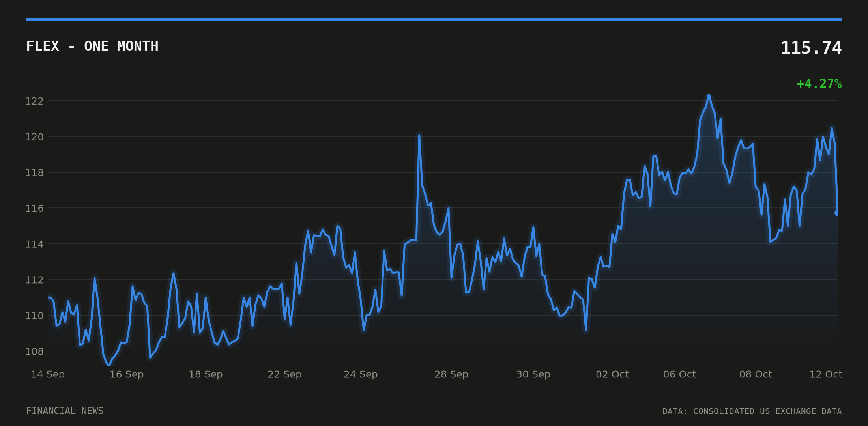Click the 114 y-axis label

[x=34, y=245]
